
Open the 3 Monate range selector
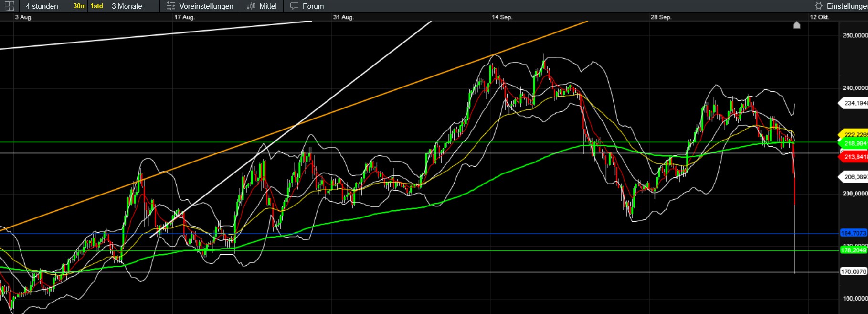(x=127, y=6)
